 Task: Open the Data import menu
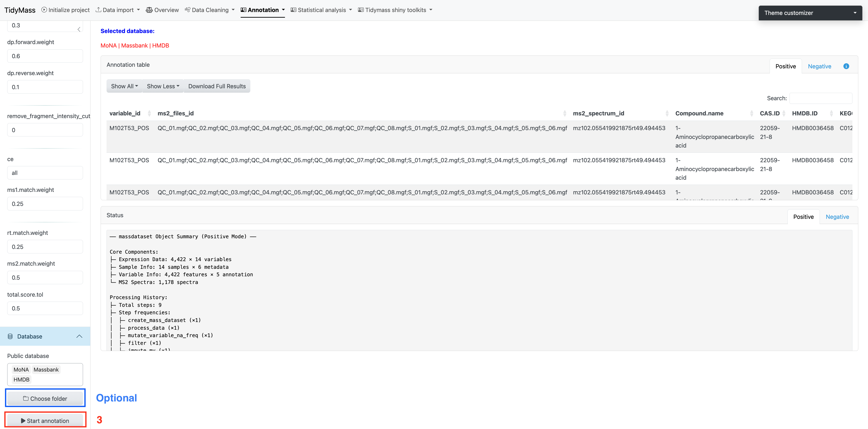tap(118, 10)
